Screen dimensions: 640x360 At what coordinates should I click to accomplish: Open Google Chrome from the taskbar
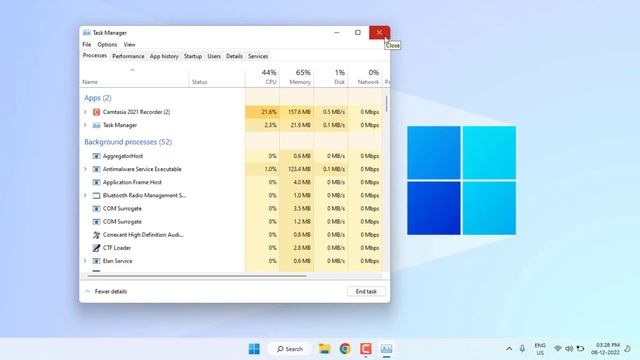345,349
